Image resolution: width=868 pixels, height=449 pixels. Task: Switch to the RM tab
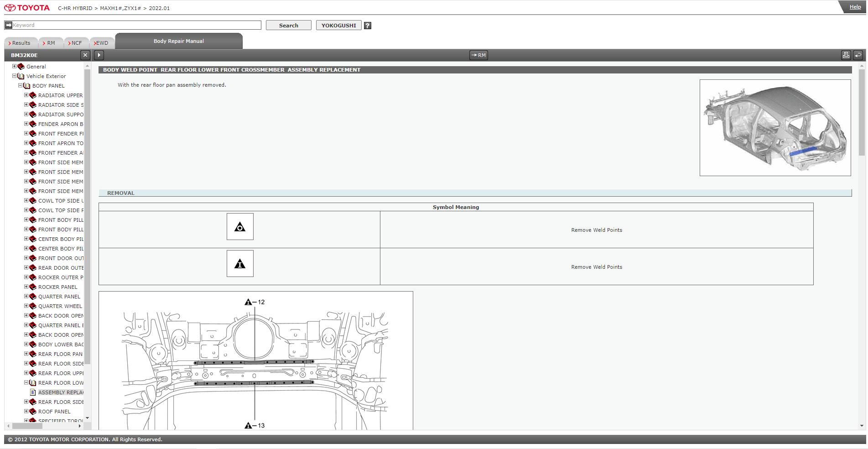pyautogui.click(x=51, y=43)
